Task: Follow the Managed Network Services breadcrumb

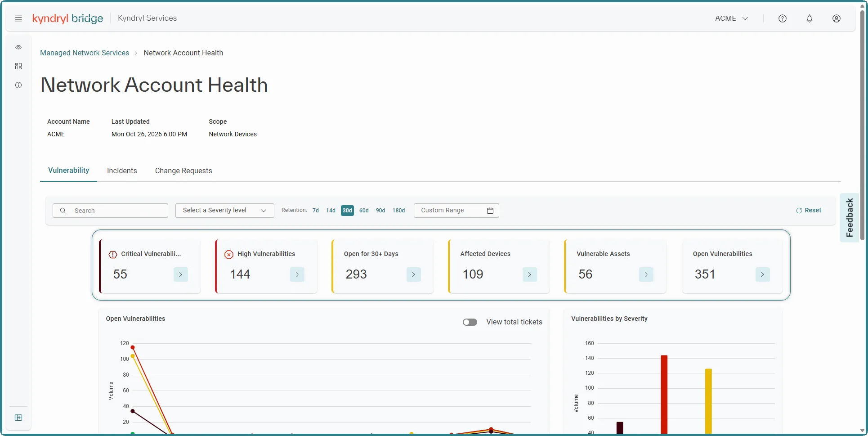Action: [85, 53]
